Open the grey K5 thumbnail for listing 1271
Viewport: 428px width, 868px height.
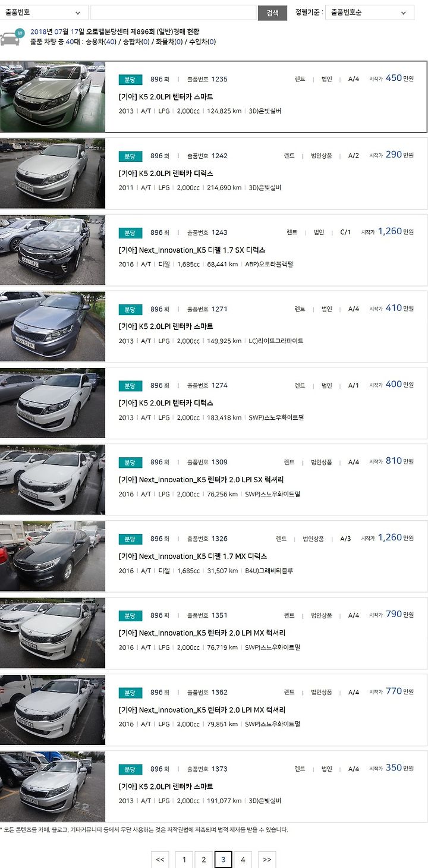[52, 326]
